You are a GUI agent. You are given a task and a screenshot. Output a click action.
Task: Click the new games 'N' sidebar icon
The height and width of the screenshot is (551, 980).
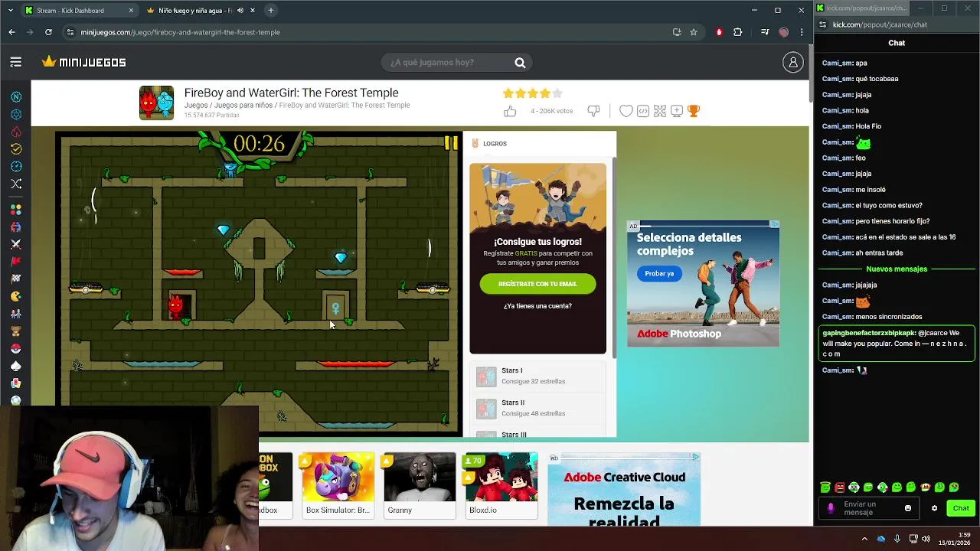16,97
